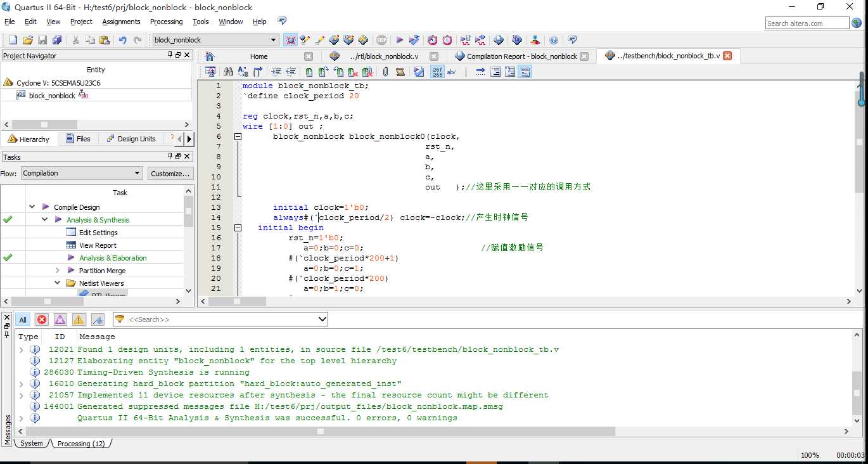The image size is (868, 464).
Task: Click the Open folder icon
Action: click(x=28, y=40)
